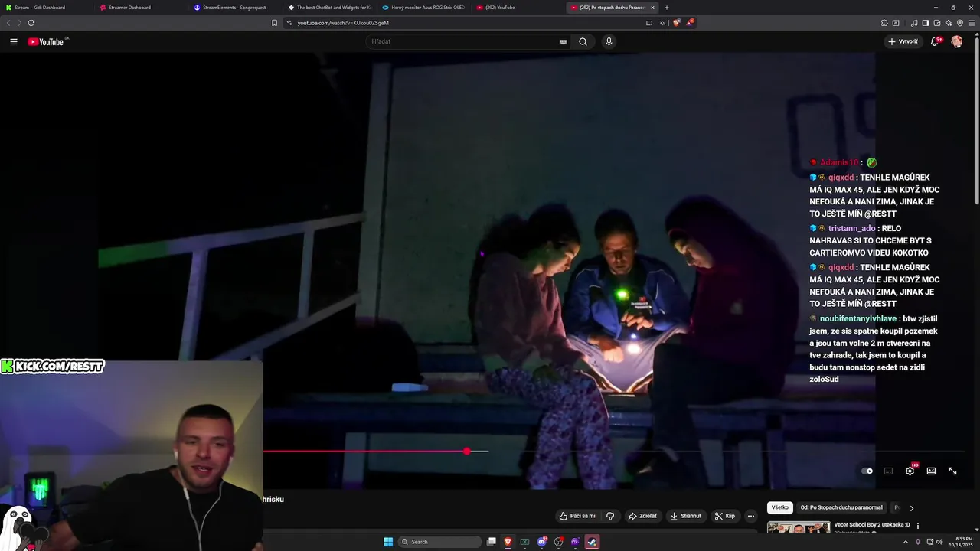Image resolution: width=980 pixels, height=551 pixels.
Task: Switch to the (292) YouTube tab
Action: click(x=519, y=8)
